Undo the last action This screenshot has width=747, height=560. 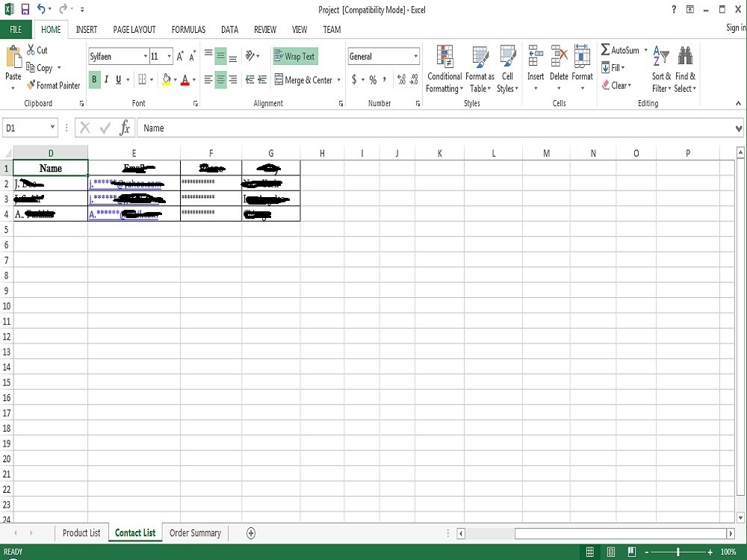(x=41, y=9)
